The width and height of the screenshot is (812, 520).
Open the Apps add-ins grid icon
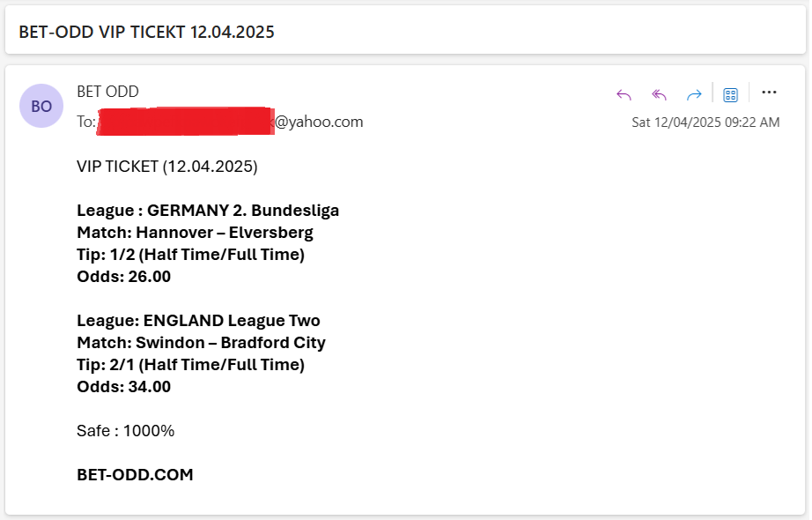tap(731, 95)
